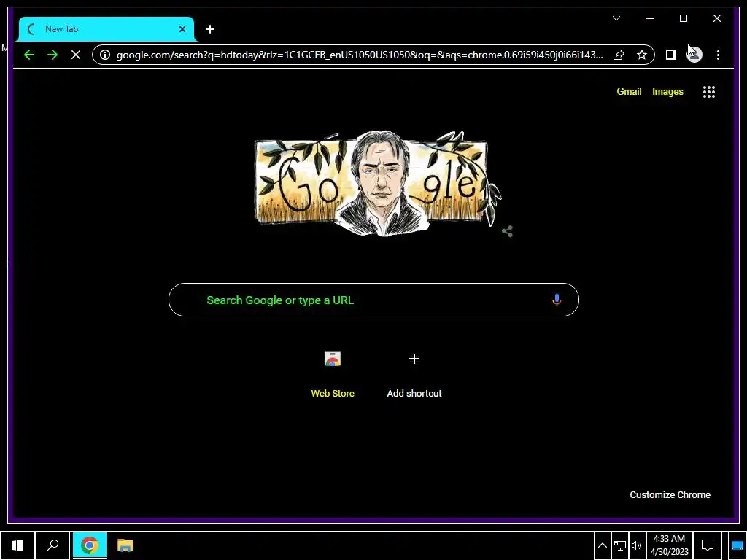Add a new shortcut with plus icon
The image size is (747, 560).
click(x=414, y=359)
